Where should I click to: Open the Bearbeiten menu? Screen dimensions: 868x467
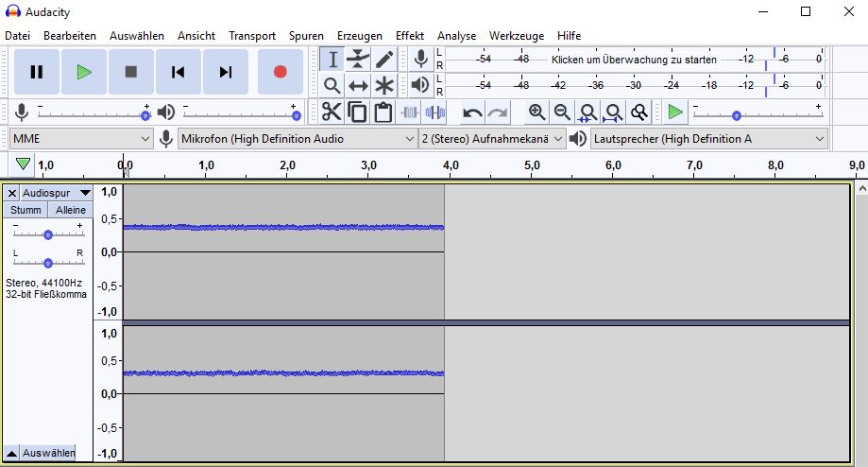point(70,36)
